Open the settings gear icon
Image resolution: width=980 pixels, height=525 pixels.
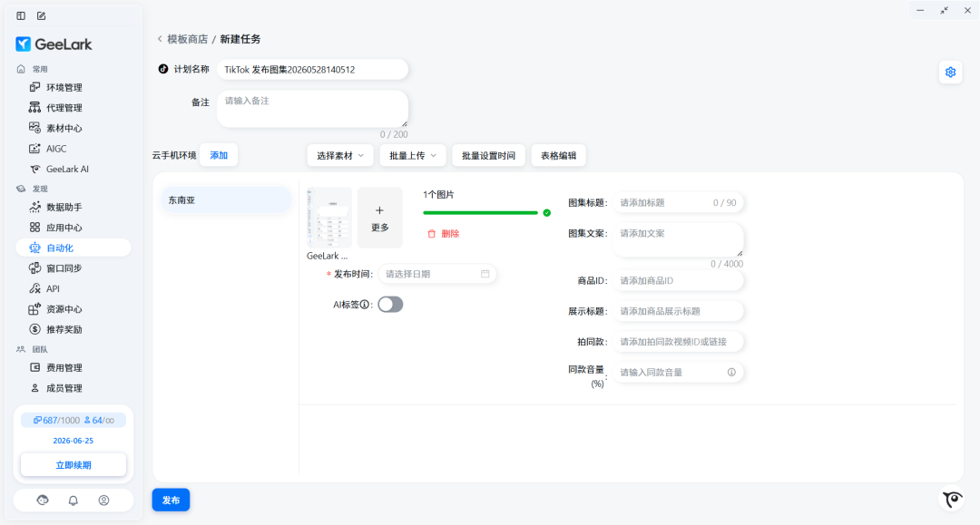[x=951, y=73]
